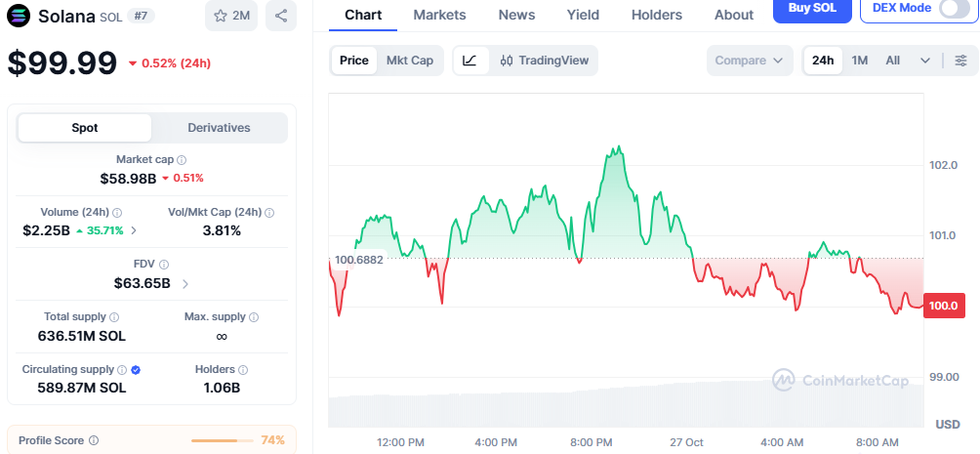Click the red 100.0 current price label
This screenshot has width=980, height=454.
[943, 306]
